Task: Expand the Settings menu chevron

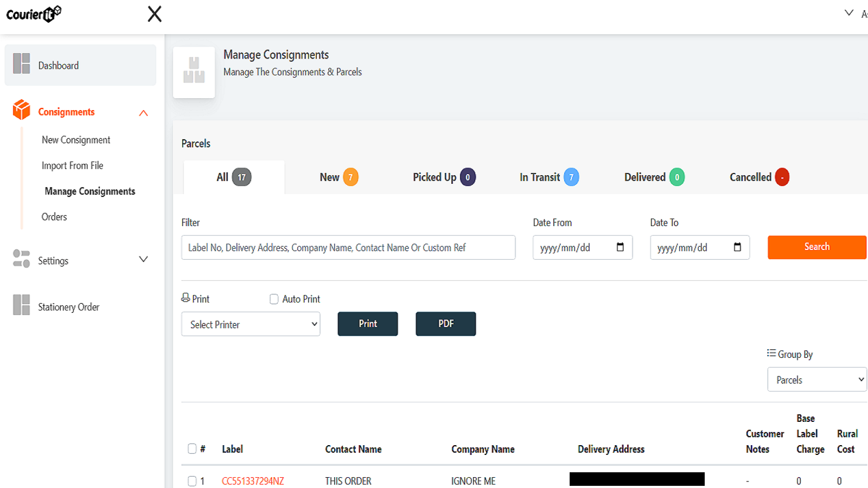Action: (x=143, y=259)
